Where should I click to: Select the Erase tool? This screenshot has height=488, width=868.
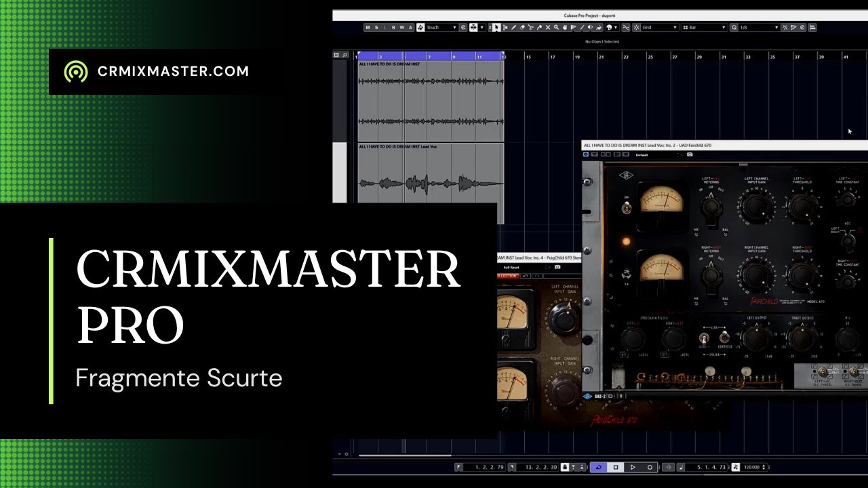[522, 27]
